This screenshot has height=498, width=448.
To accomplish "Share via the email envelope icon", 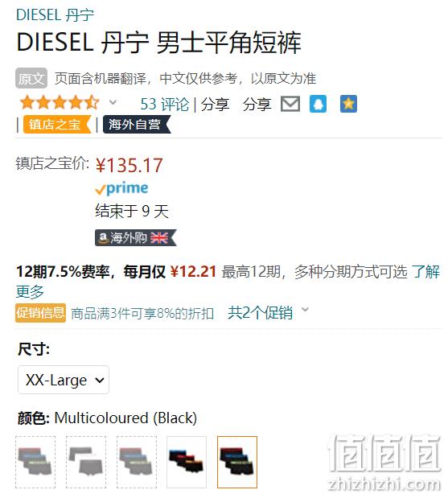I will pos(290,104).
